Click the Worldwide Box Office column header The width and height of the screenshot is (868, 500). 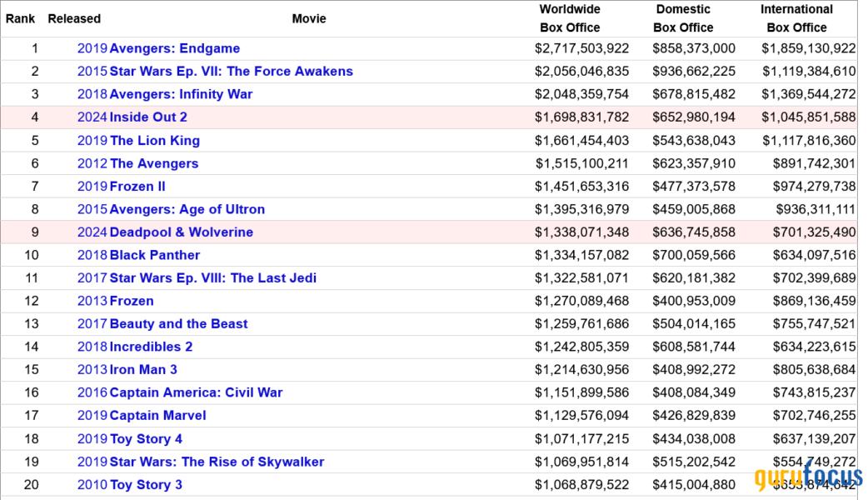point(570,18)
